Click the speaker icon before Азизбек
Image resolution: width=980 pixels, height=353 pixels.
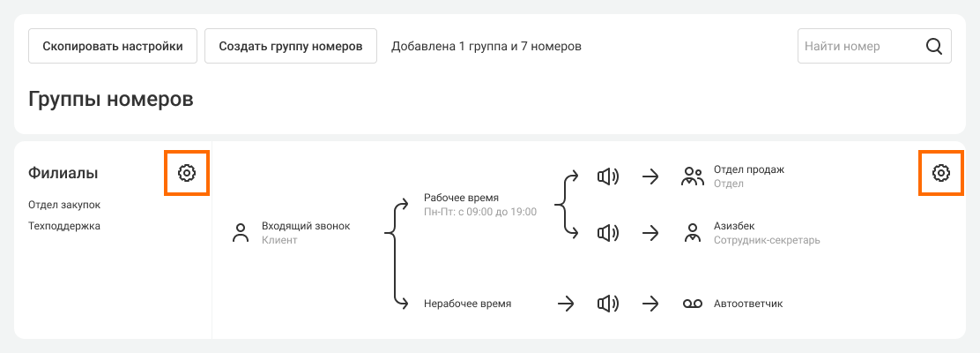tap(608, 233)
